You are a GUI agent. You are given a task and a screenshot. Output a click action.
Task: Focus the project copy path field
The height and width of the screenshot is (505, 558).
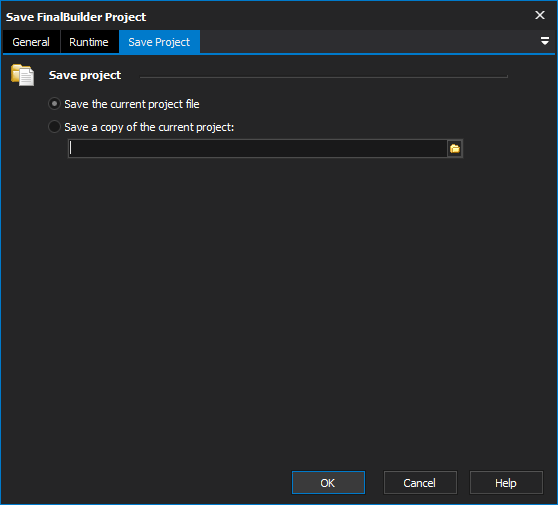[x=258, y=148]
